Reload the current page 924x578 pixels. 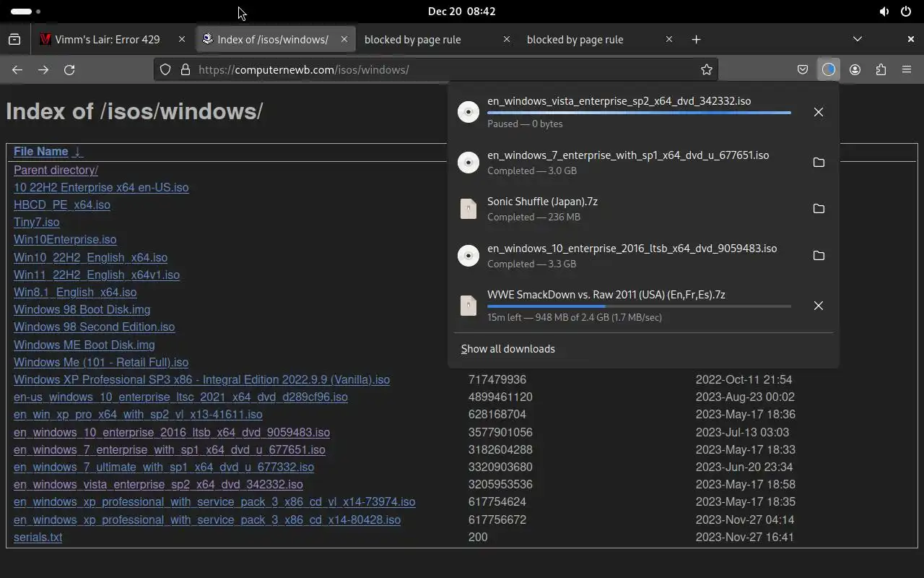69,69
